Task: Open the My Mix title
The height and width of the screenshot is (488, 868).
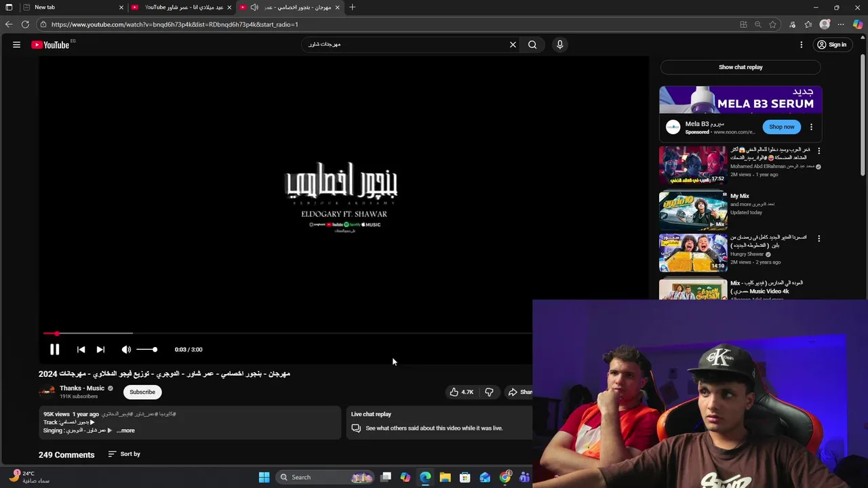Action: point(740,196)
